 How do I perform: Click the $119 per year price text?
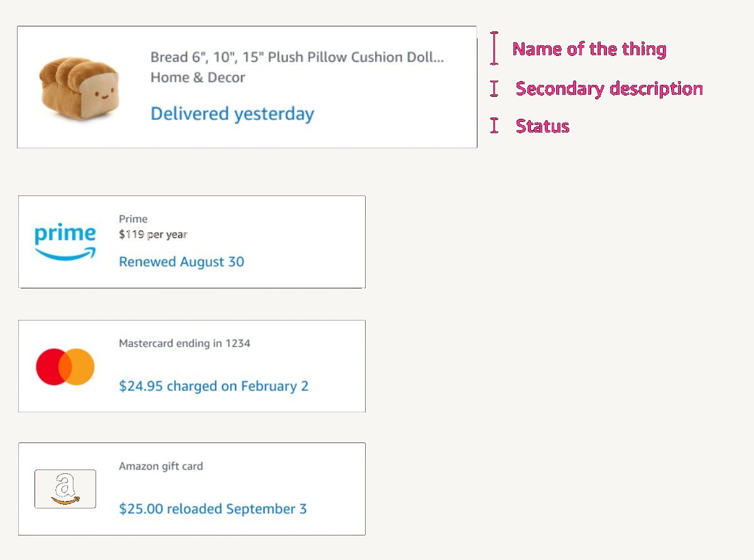[x=153, y=235]
